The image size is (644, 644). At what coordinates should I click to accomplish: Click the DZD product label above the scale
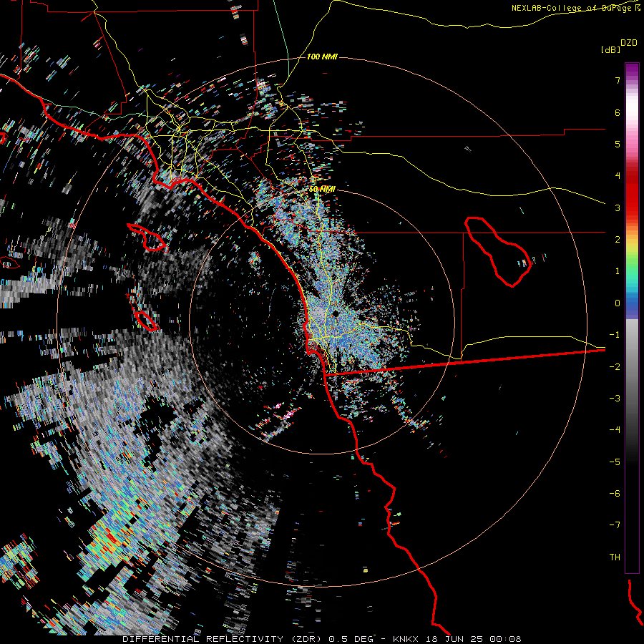(629, 43)
